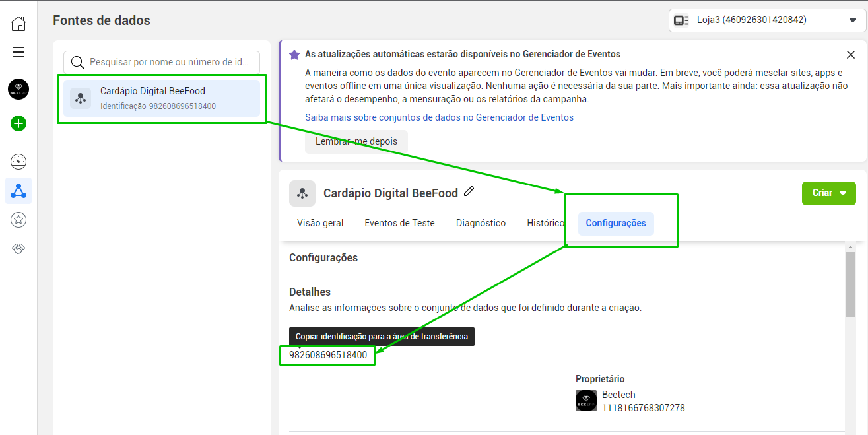868x435 pixels.
Task: Open the home icon in sidebar
Action: click(x=18, y=24)
